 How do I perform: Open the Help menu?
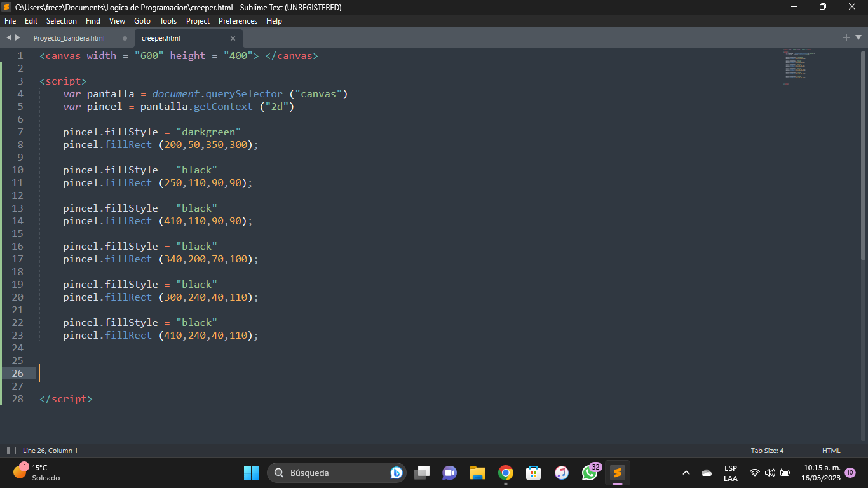pyautogui.click(x=274, y=21)
